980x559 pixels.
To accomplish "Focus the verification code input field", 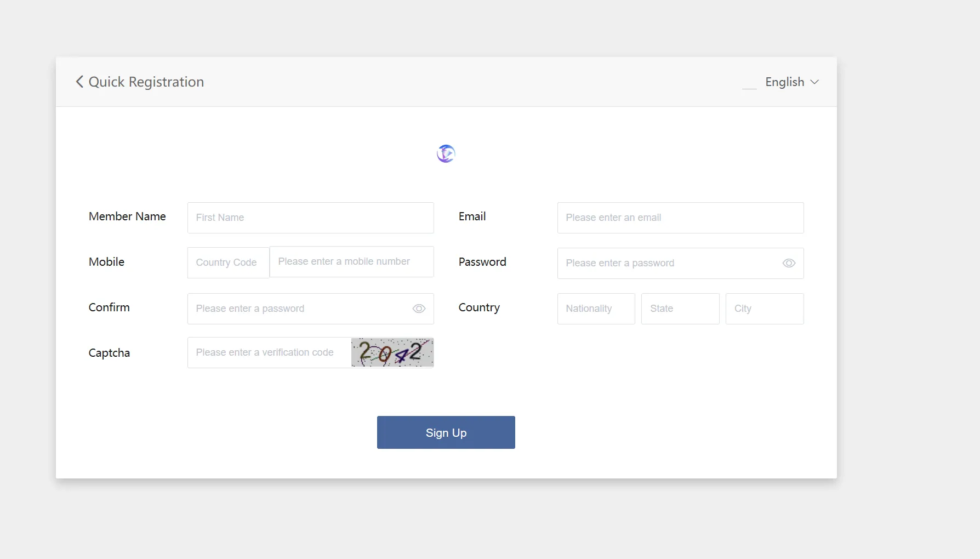I will coord(270,352).
